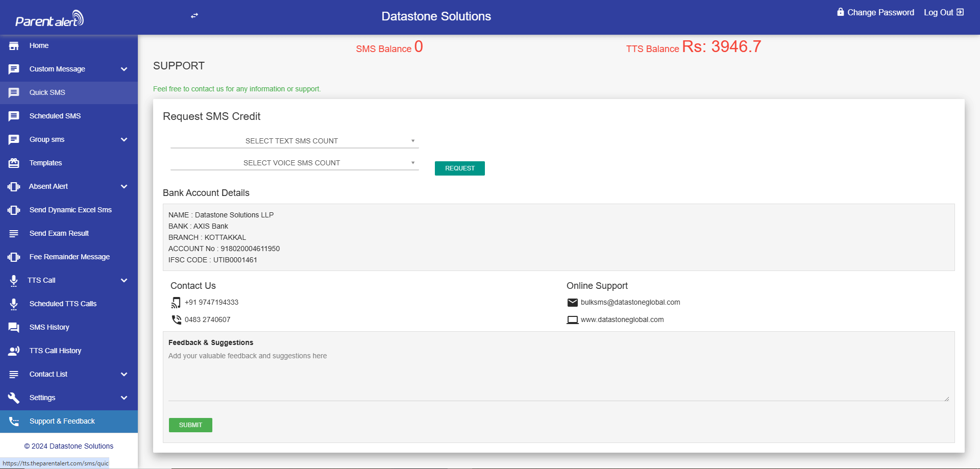The height and width of the screenshot is (469, 980).
Task: Toggle the sidebar with the swap arrows icon
Action: click(x=194, y=16)
